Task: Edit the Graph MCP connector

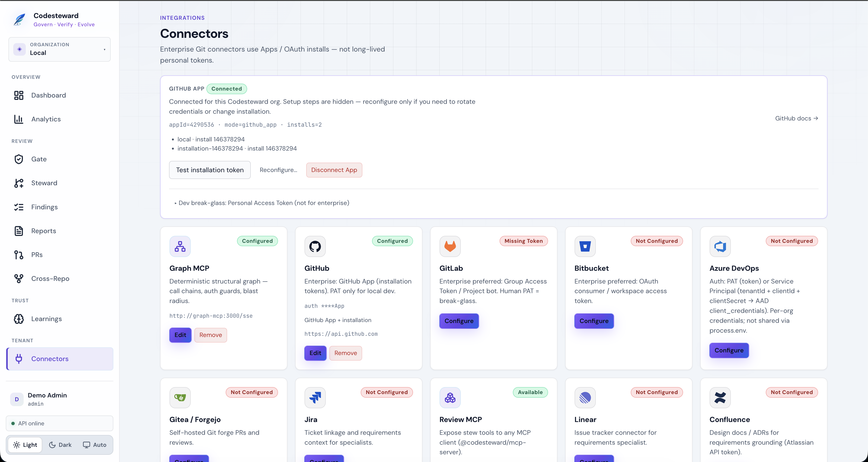Action: tap(180, 335)
